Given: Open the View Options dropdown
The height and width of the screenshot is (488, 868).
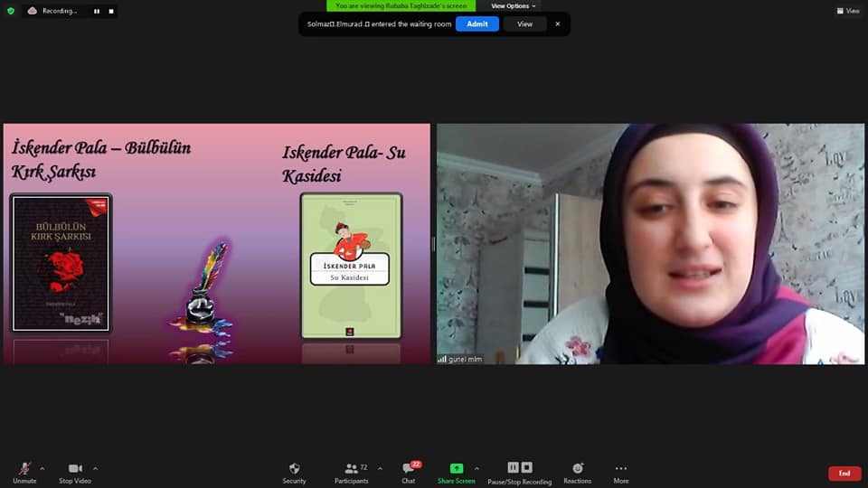Looking at the screenshot, I should [513, 5].
